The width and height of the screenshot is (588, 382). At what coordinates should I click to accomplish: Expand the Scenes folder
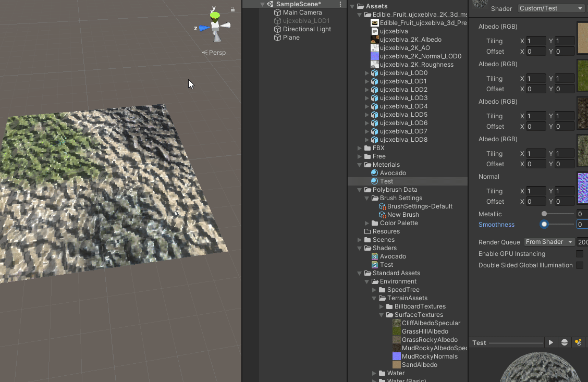tap(360, 240)
